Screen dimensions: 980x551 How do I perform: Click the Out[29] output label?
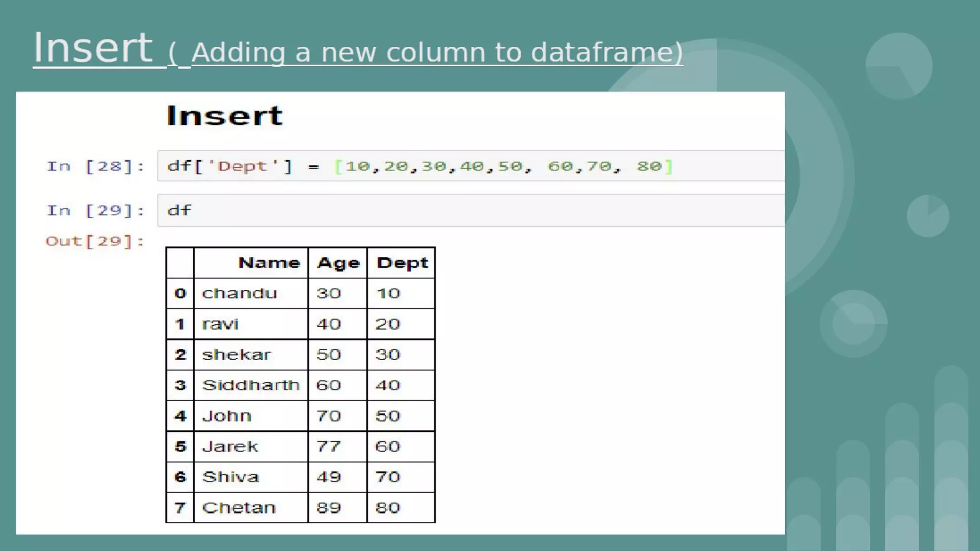(95, 241)
